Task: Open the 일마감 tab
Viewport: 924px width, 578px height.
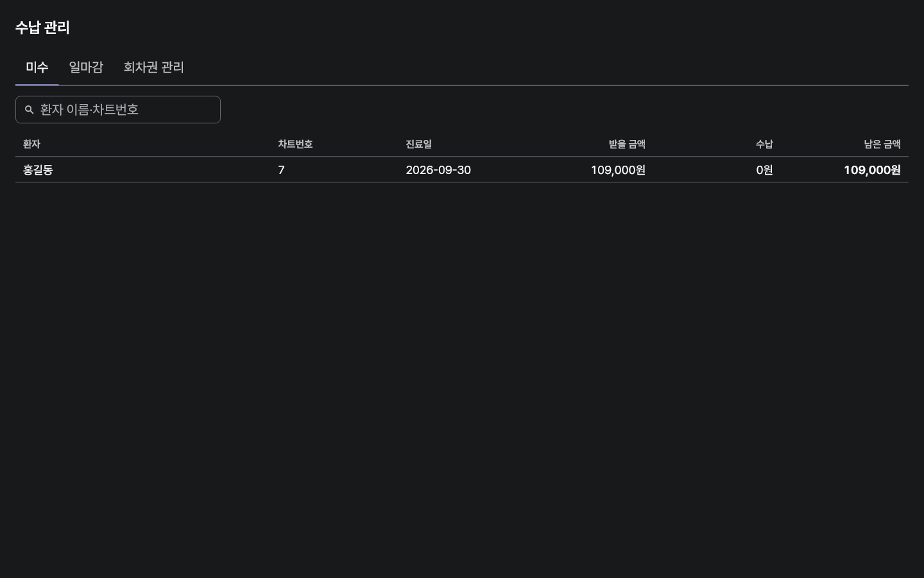Action: pyautogui.click(x=86, y=67)
